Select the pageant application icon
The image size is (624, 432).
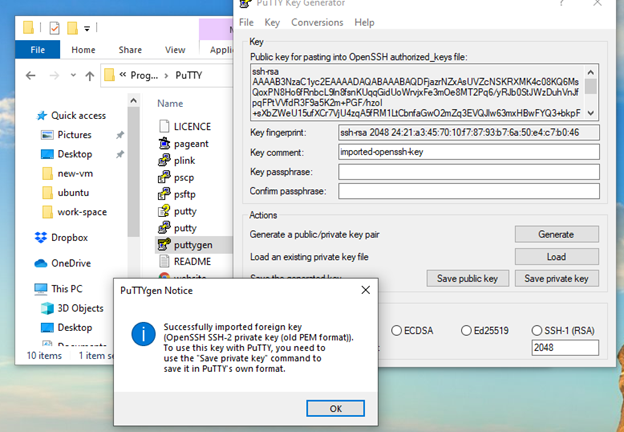coord(164,143)
